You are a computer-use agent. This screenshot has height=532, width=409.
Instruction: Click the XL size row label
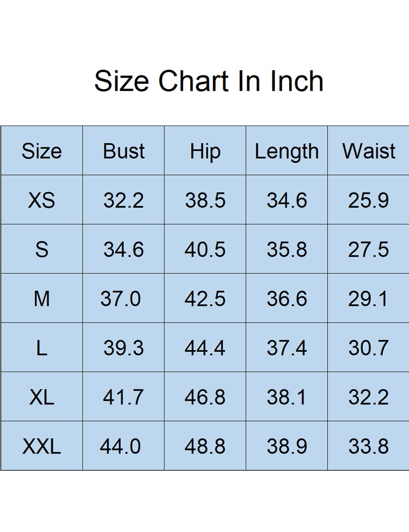pyautogui.click(x=42, y=397)
